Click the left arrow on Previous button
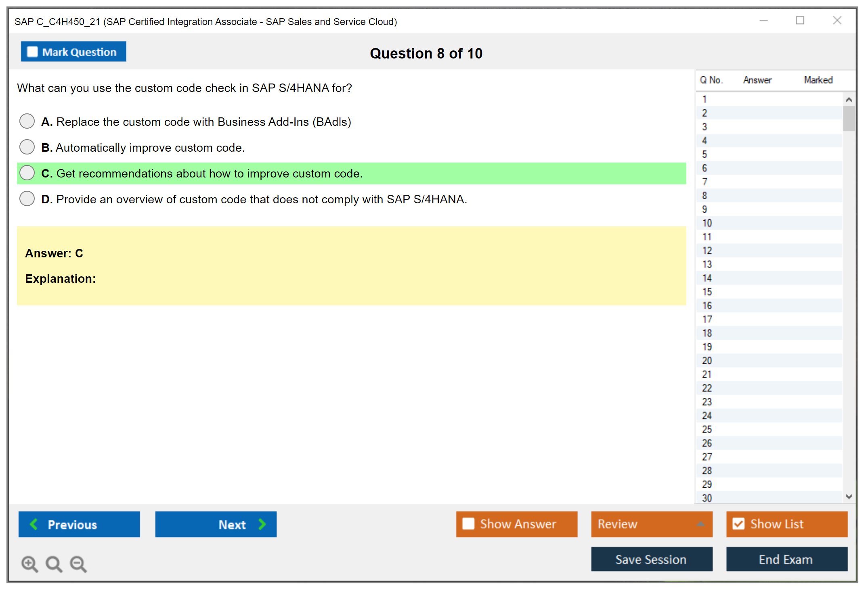 pos(34,524)
